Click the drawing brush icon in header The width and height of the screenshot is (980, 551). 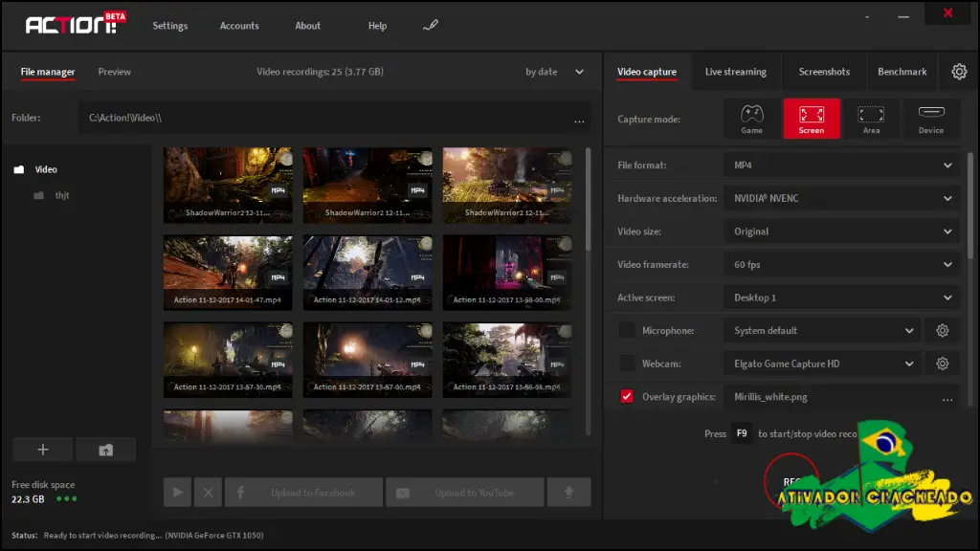click(430, 26)
